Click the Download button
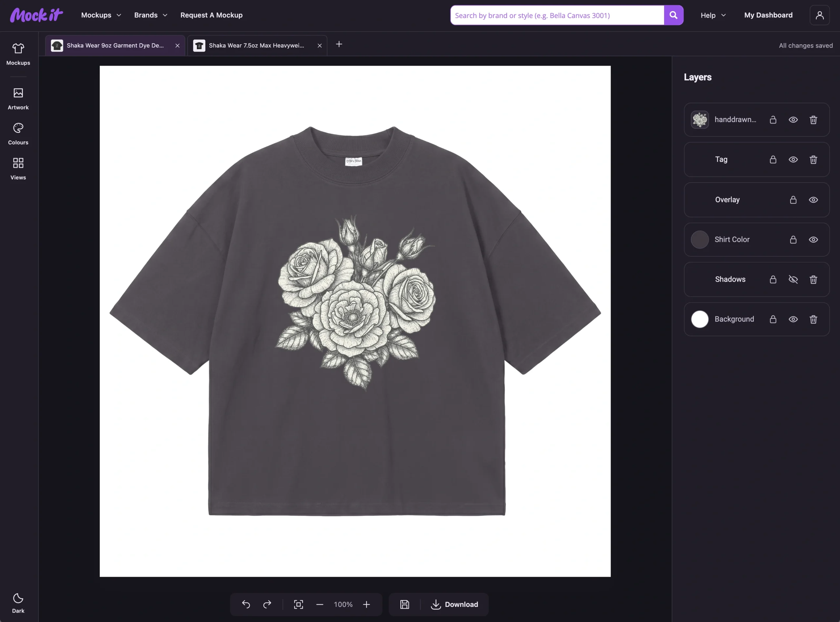 coord(455,604)
